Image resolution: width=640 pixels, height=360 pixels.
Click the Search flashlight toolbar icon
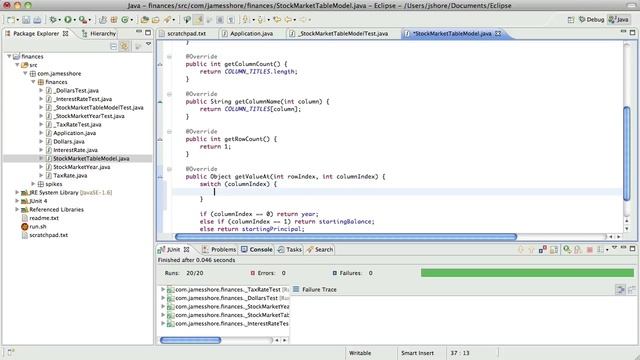pos(167,20)
